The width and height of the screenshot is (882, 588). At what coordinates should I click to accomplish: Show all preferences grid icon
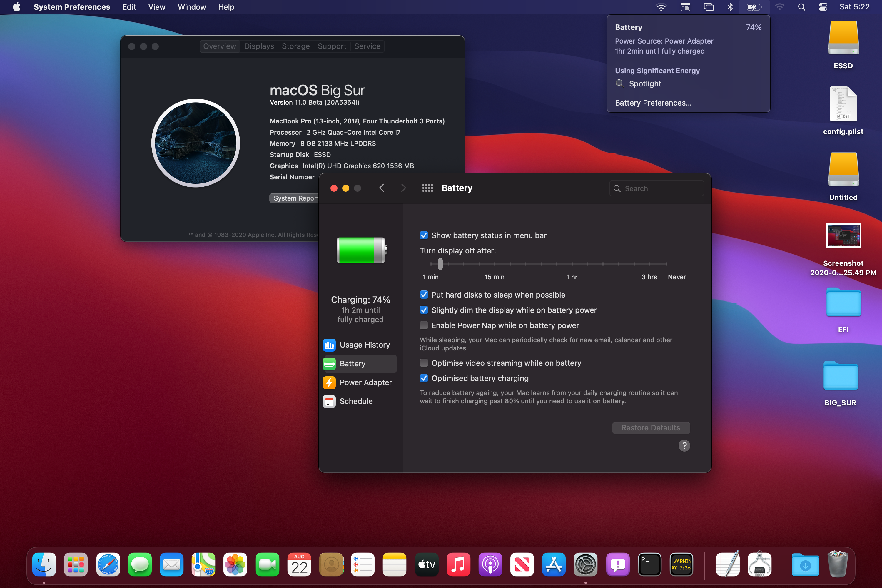tap(427, 188)
